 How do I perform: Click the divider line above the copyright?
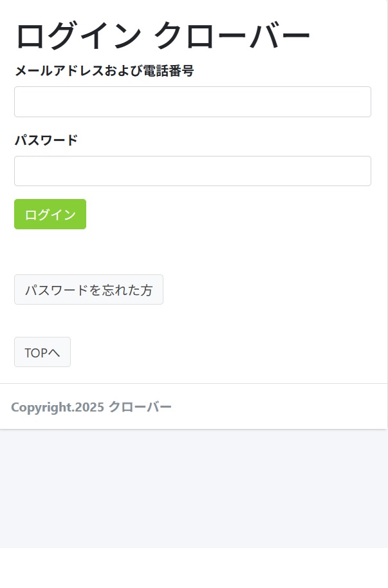coord(193,383)
